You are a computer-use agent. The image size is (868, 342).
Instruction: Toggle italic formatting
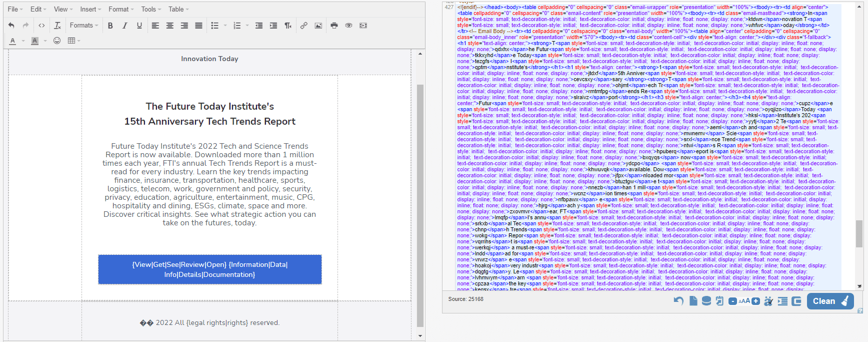tap(125, 26)
